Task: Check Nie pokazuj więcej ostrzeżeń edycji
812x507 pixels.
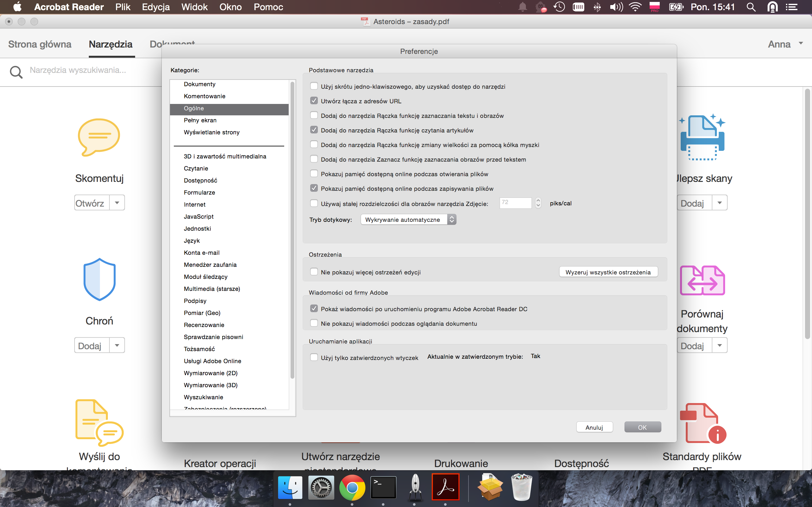Action: (x=314, y=272)
